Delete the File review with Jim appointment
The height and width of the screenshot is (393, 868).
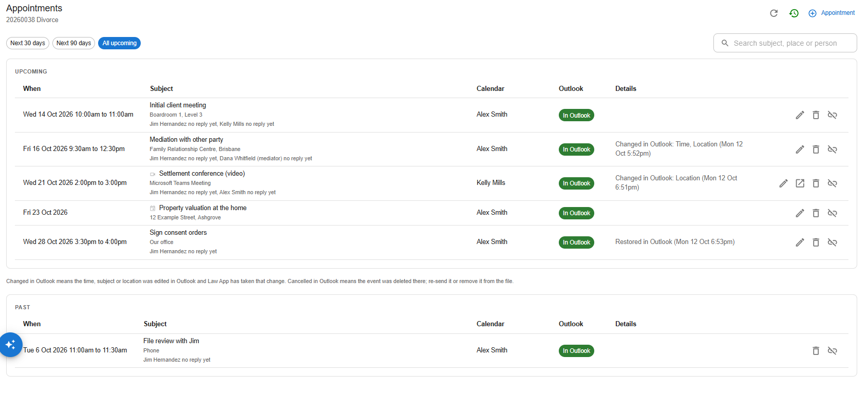click(816, 351)
